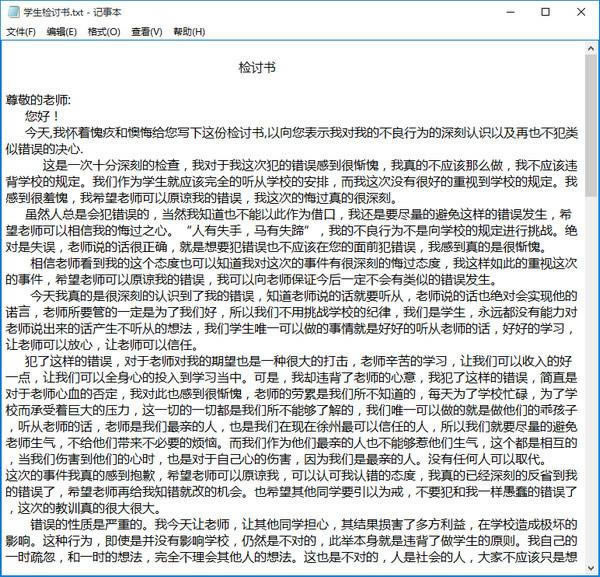This screenshot has height=577, width=600.
Task: Click the Notepad icon in title bar
Action: pyautogui.click(x=14, y=12)
